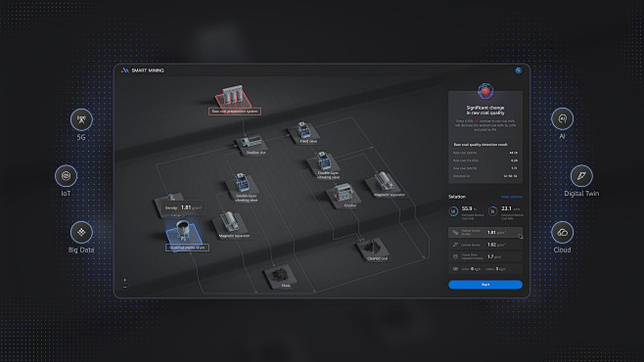Zoom out with the minus control
Screen dimensions: 644x362
coord(125,287)
